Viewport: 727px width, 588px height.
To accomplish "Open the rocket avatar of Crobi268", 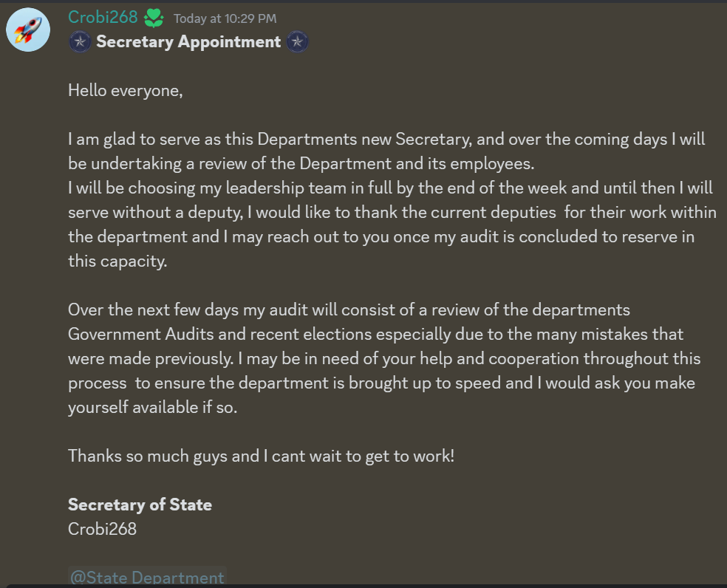I will pos(28,30).
